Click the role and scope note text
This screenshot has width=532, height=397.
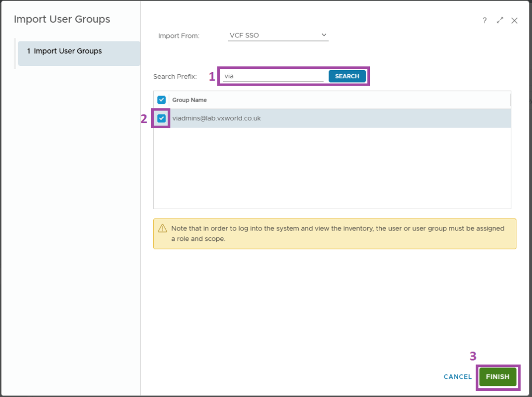(338, 234)
